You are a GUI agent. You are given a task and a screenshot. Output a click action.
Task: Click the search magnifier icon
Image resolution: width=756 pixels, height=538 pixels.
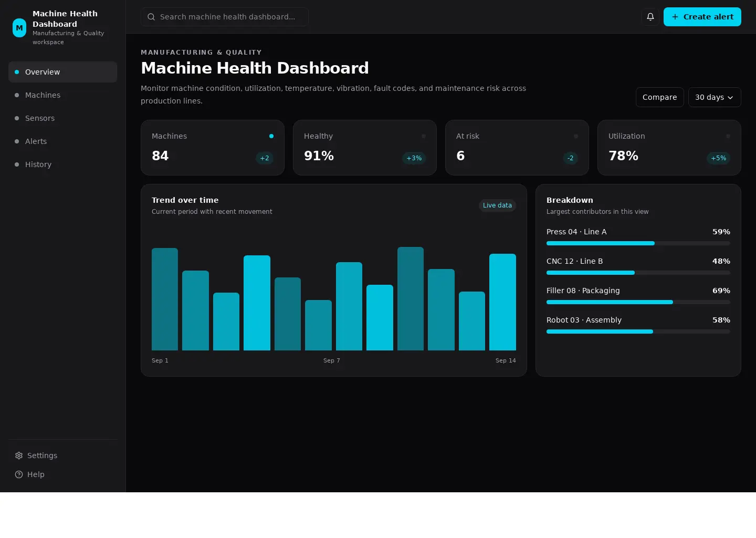tap(151, 17)
